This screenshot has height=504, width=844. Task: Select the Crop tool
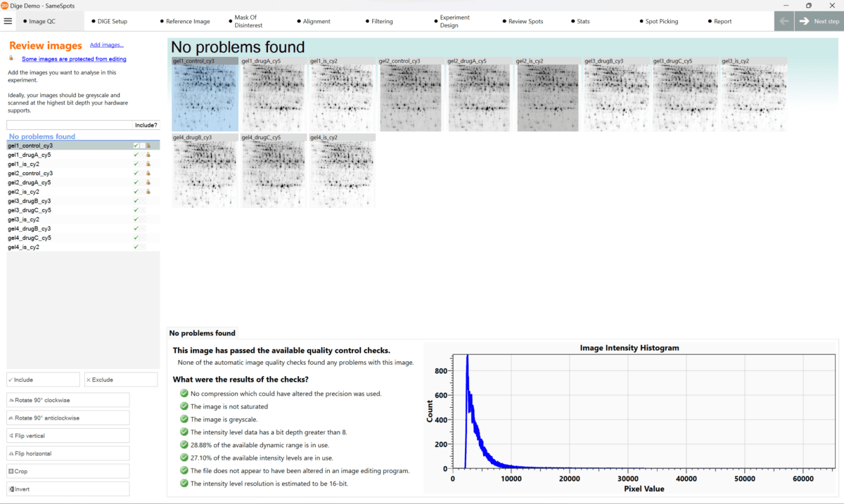pyautogui.click(x=68, y=471)
